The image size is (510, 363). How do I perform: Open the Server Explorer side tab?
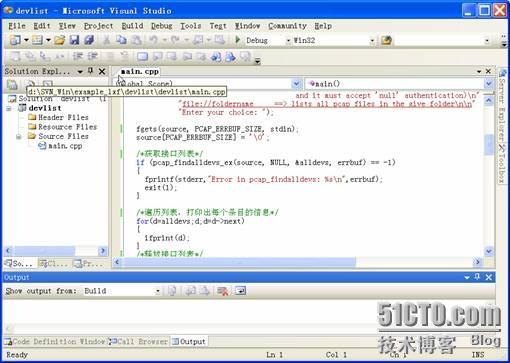[502, 105]
